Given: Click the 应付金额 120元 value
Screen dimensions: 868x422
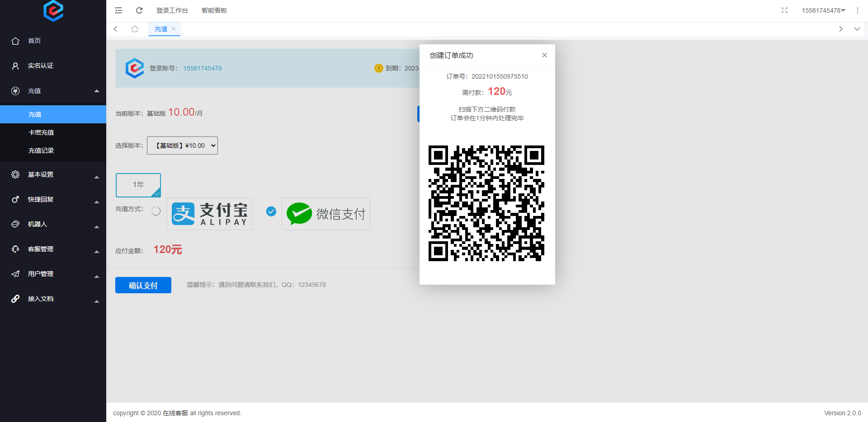Looking at the screenshot, I should 168,250.
